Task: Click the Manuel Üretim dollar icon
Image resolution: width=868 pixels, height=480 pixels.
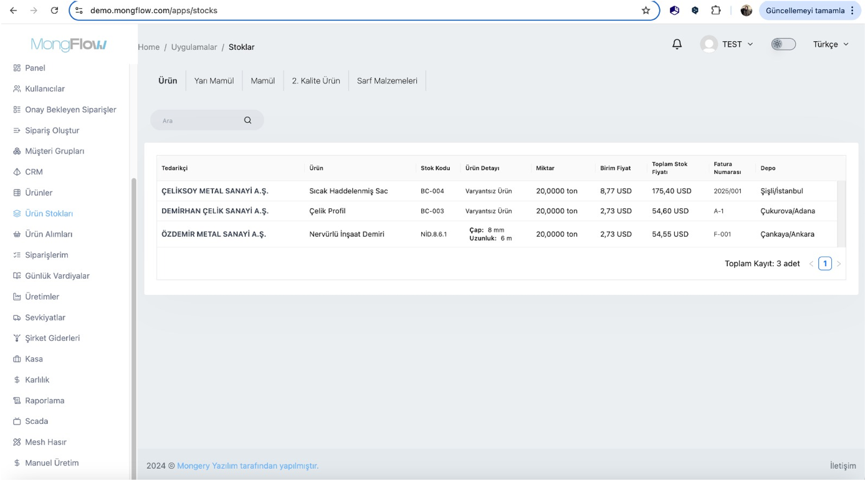Action: tap(17, 463)
